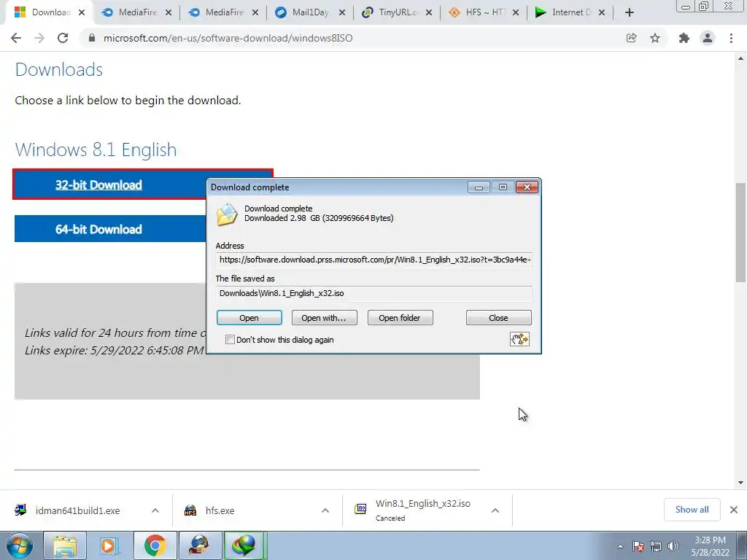Click Close in Download complete dialog

point(498,318)
